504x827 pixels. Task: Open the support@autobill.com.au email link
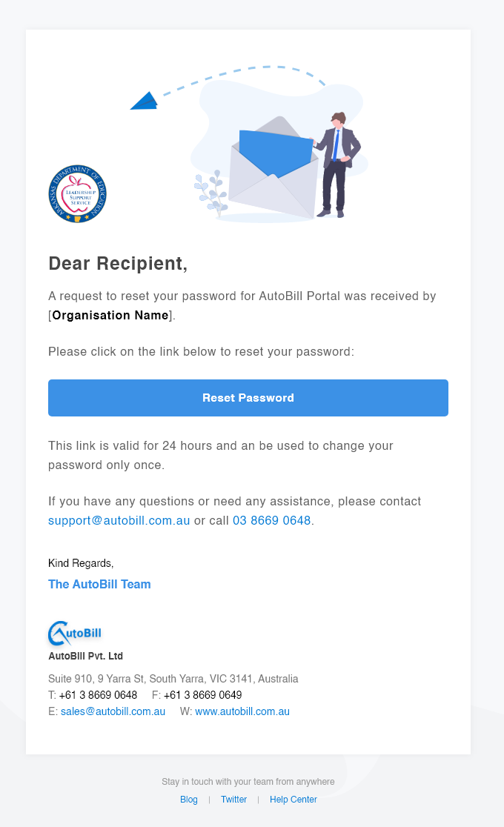click(x=119, y=520)
